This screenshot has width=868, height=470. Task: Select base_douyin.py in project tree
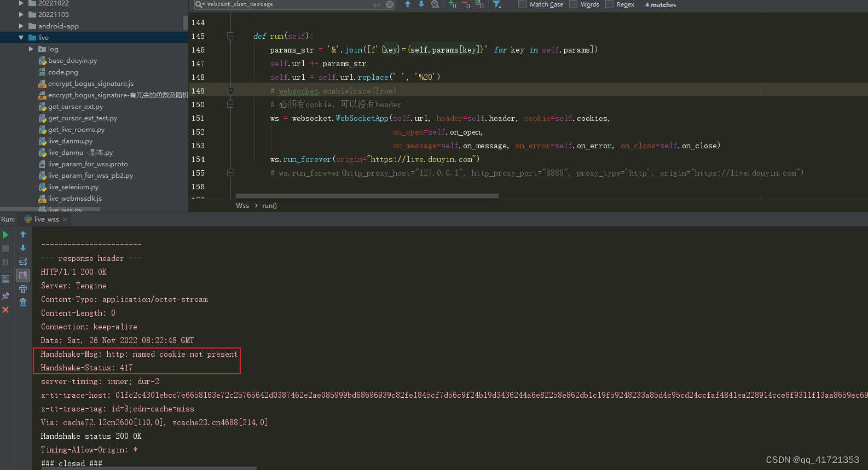[x=72, y=60]
